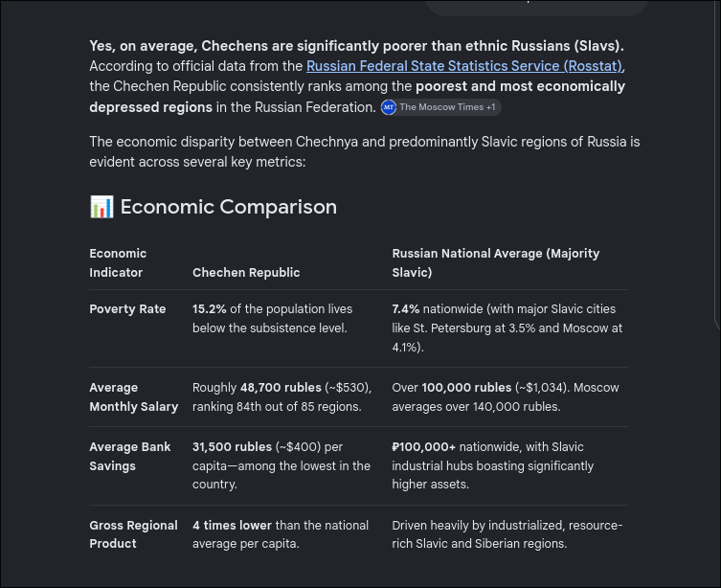Click the 100,000 rubles national salary value
The image size is (721, 588).
pos(466,388)
